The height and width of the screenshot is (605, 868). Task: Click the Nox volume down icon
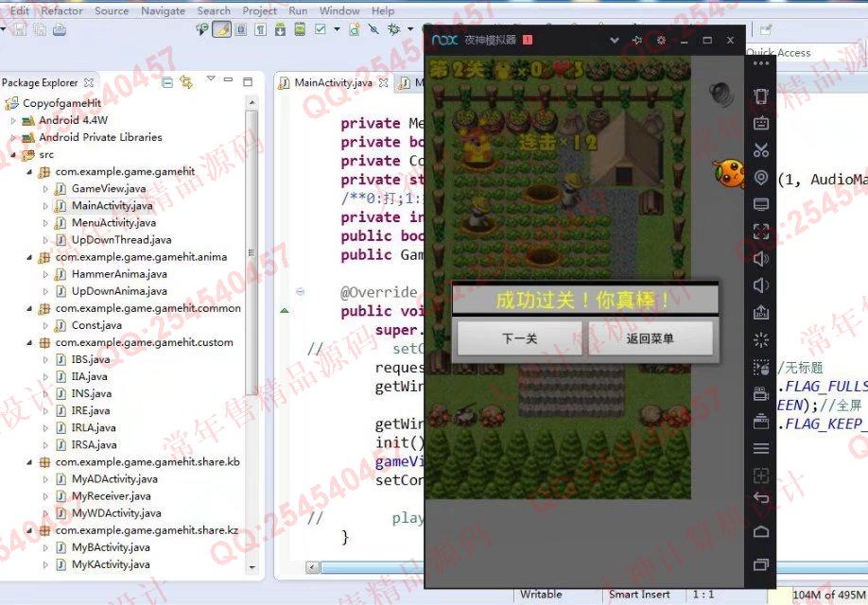coord(761,285)
